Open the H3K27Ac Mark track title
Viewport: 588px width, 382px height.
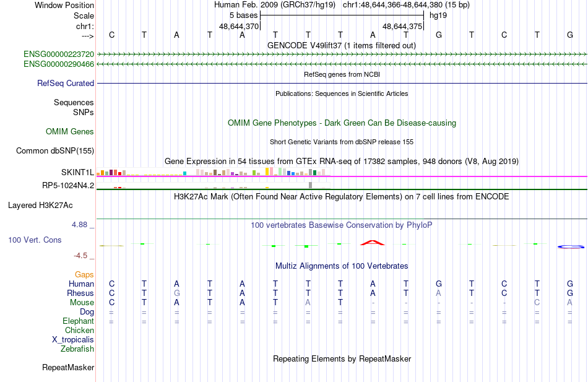pos(342,197)
